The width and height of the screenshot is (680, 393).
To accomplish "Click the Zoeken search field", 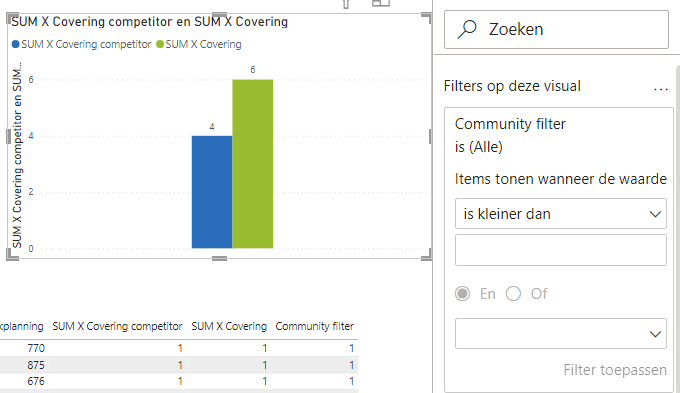I will pos(556,29).
